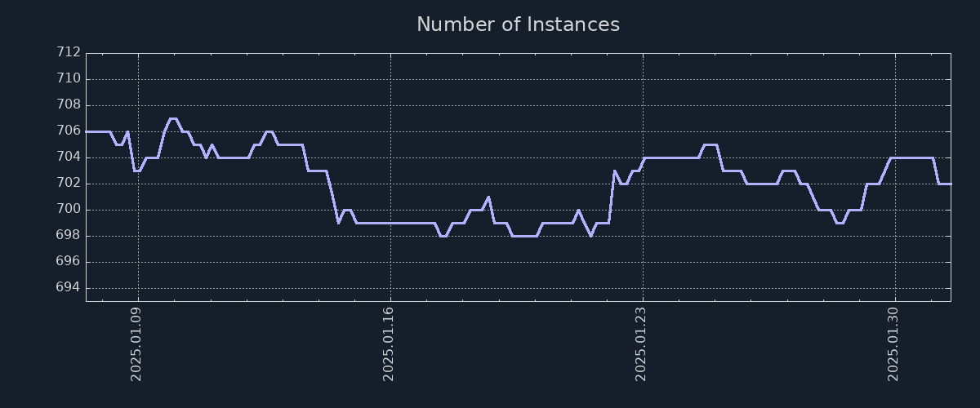This screenshot has height=408, width=980.
Task: Click the line's start point at the left edge
Action: 87,131
